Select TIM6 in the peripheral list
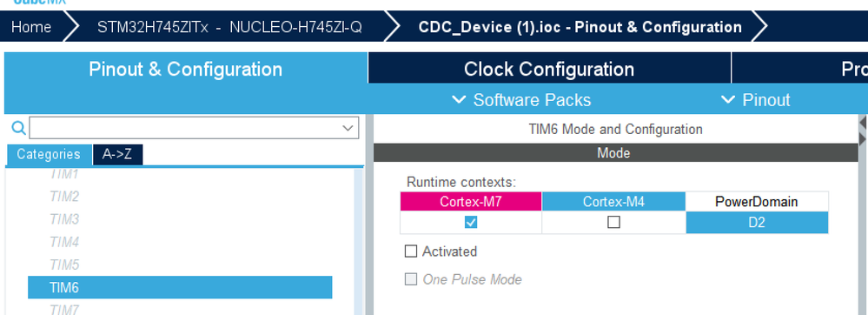The image size is (868, 315). point(180,287)
